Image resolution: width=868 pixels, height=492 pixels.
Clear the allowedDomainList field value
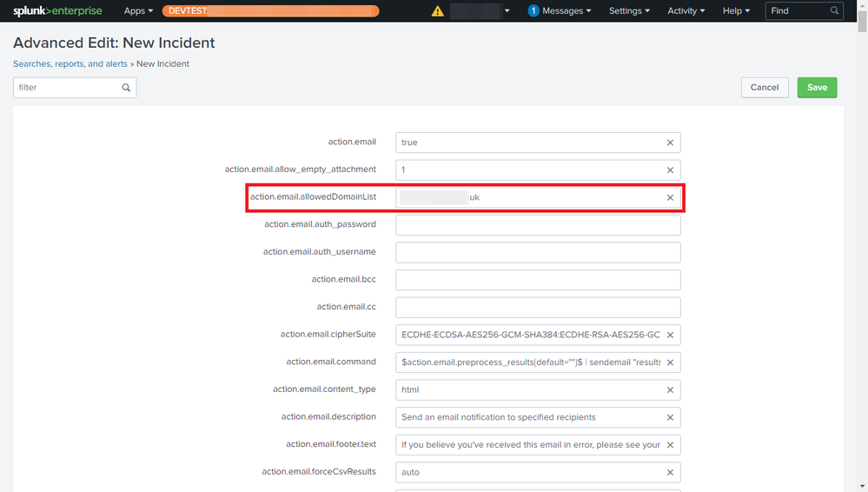pos(670,198)
